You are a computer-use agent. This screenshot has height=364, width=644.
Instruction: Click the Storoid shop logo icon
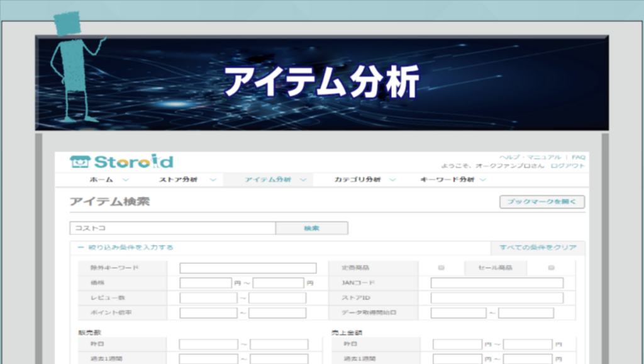(x=80, y=162)
